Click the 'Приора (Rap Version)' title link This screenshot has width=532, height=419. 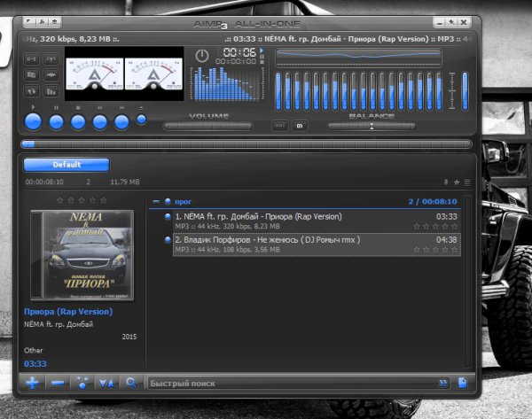click(x=68, y=312)
